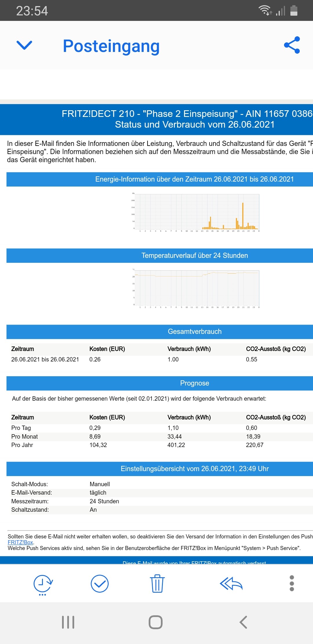Screen dimensions: 313x644
Task: Snooze email with clock icon
Action: coord(43,585)
